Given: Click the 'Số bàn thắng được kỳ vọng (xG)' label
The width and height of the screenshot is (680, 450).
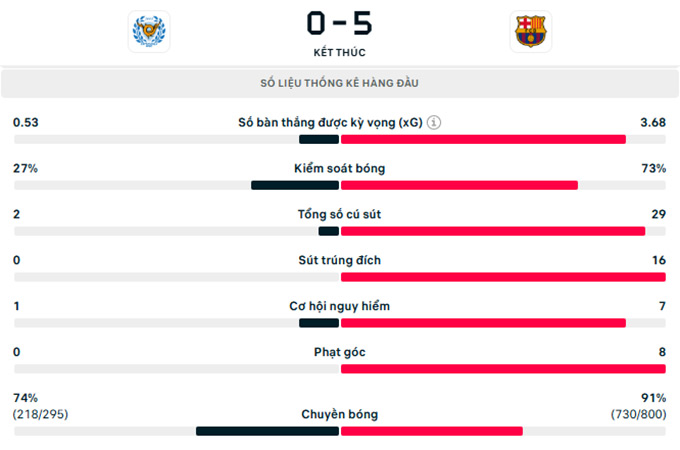Looking at the screenshot, I should [x=330, y=123].
